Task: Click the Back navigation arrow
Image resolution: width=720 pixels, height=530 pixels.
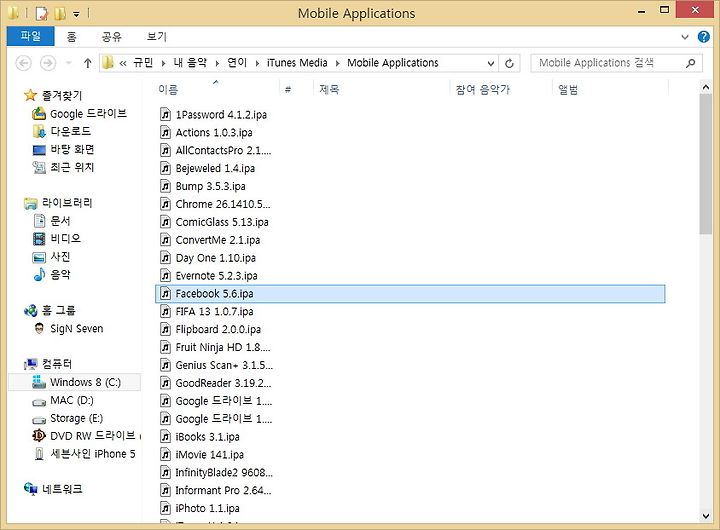Action: coord(23,63)
